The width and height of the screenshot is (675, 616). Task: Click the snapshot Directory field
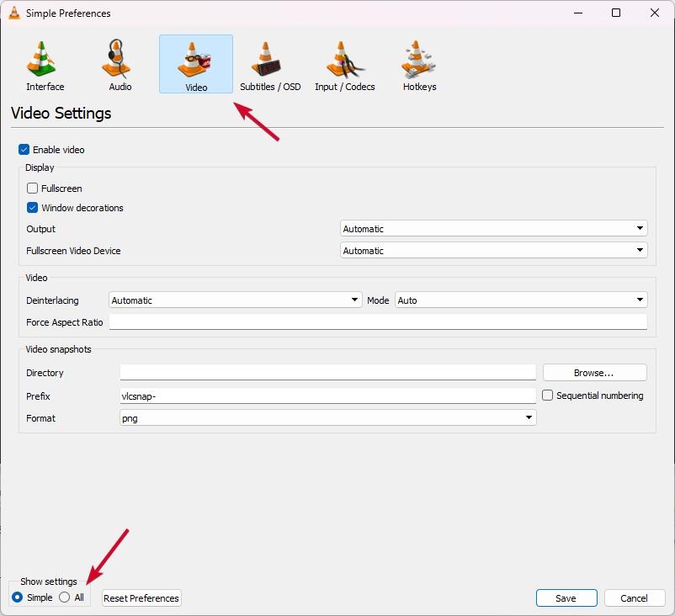(327, 372)
